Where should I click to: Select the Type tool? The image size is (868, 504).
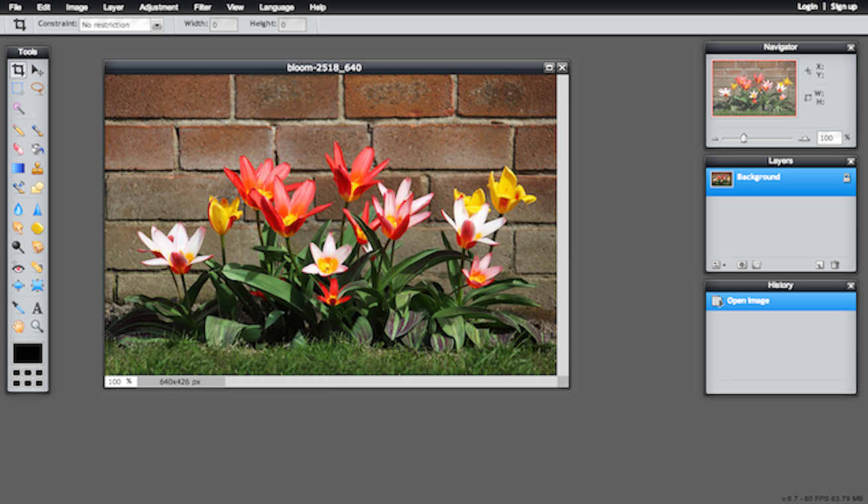coord(37,308)
